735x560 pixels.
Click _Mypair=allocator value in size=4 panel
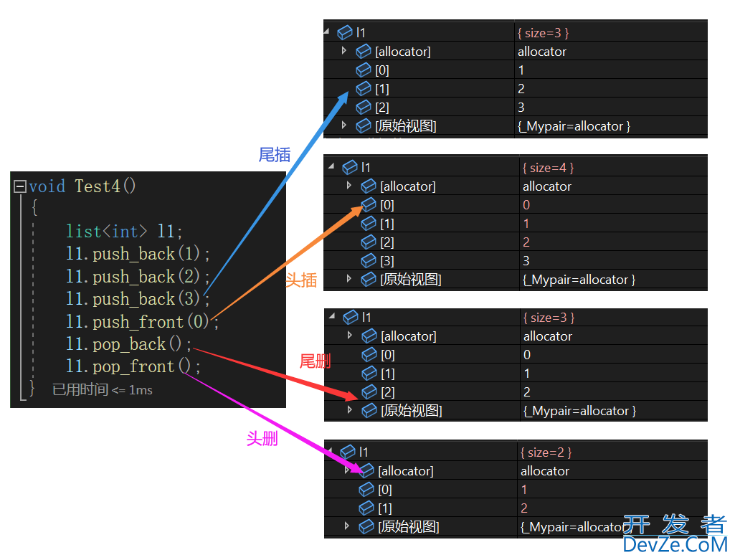click(579, 280)
